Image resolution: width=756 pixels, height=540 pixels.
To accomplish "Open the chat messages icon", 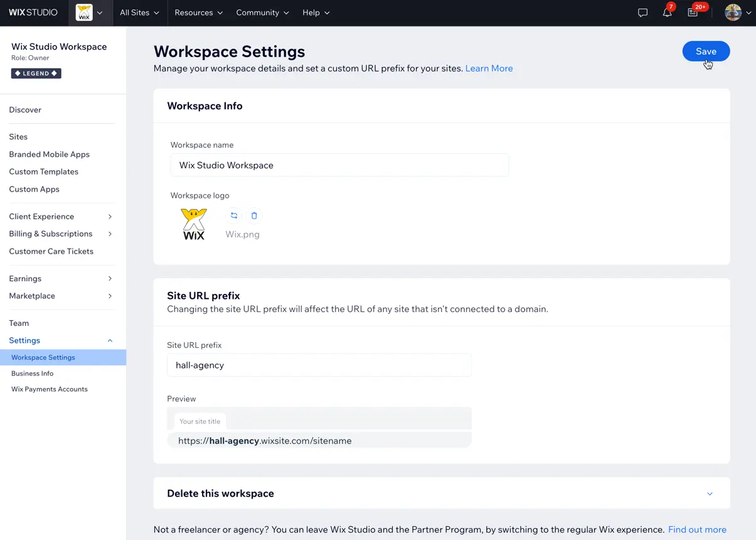I will coord(642,13).
